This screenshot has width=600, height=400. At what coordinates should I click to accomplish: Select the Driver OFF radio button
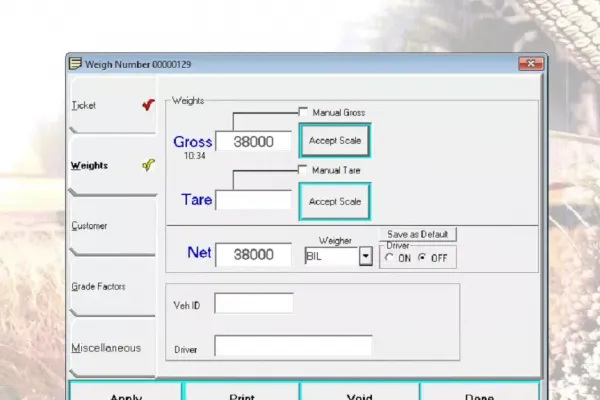[422, 258]
